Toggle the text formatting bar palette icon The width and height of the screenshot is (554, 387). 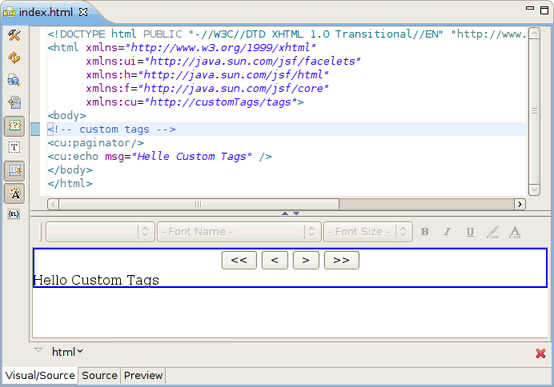click(14, 194)
